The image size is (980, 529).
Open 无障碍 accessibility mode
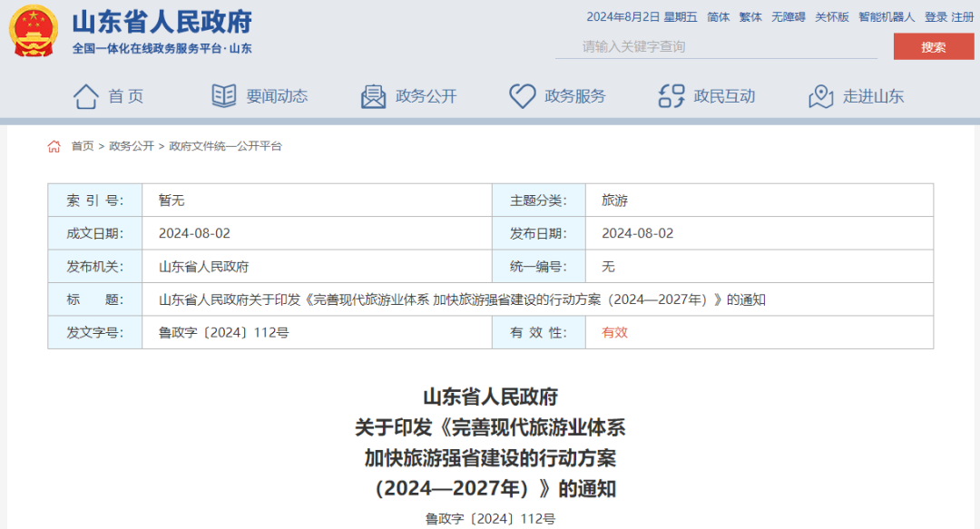789,17
